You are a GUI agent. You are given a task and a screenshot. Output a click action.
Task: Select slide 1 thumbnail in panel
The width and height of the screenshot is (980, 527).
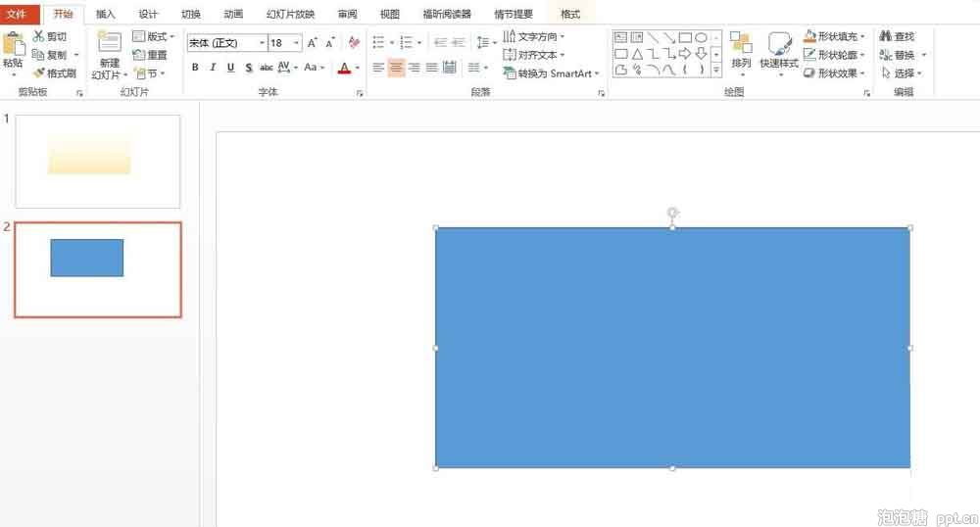[98, 161]
